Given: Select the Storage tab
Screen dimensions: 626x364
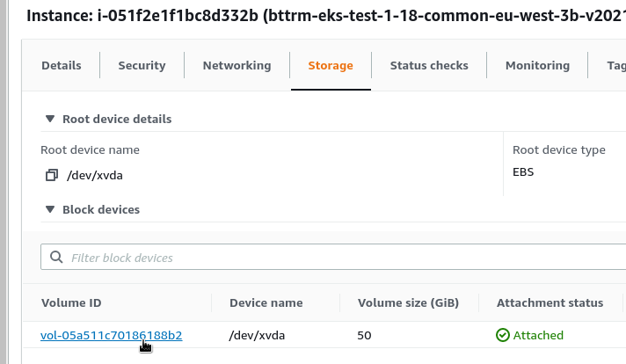Looking at the screenshot, I should click(331, 65).
